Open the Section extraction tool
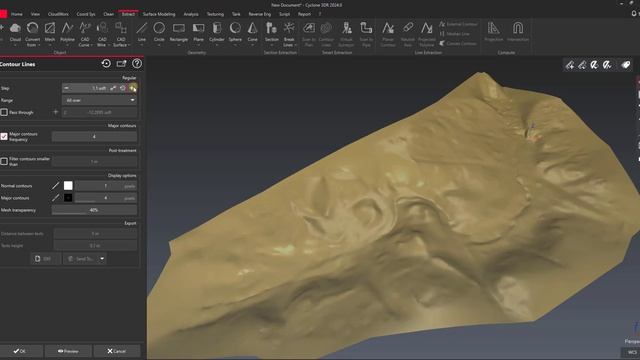The width and height of the screenshot is (640, 360). coord(271,32)
